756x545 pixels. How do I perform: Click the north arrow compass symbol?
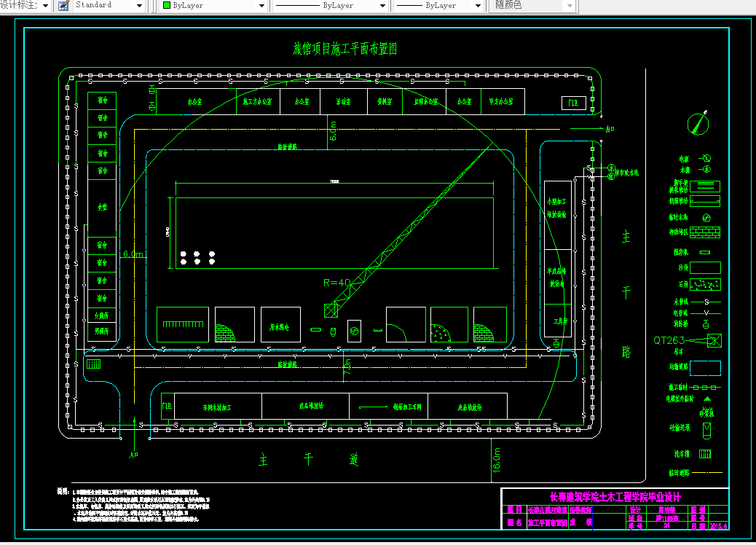pos(698,123)
